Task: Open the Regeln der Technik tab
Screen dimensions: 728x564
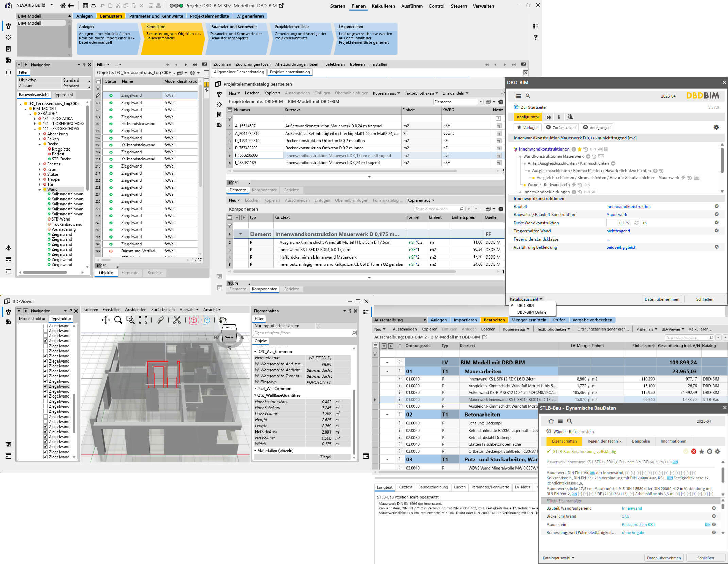Action: (x=604, y=441)
